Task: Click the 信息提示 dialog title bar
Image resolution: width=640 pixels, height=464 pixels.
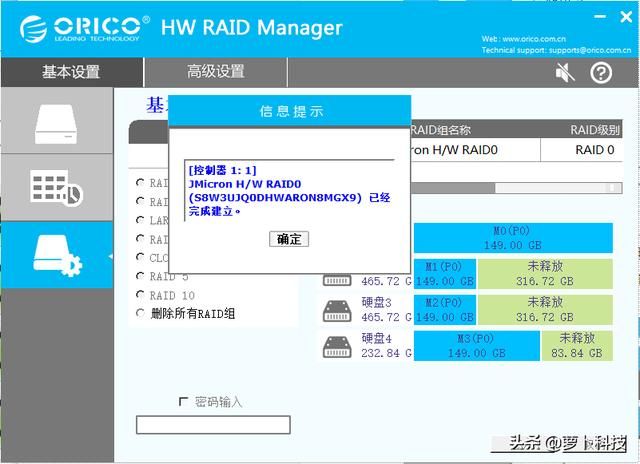Action: tap(289, 111)
